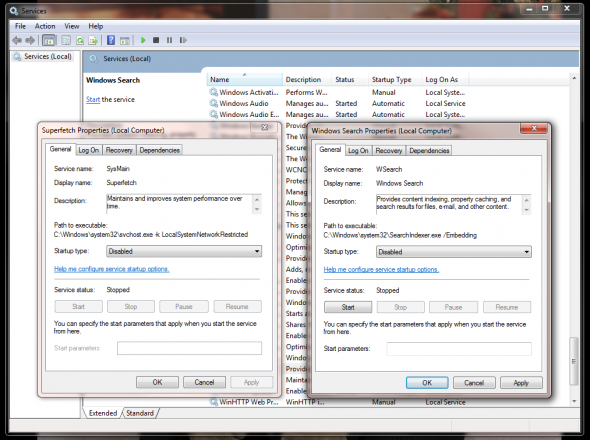Toggle the console tree pane icon
Viewport: 590px width, 440px height.
(x=49, y=40)
